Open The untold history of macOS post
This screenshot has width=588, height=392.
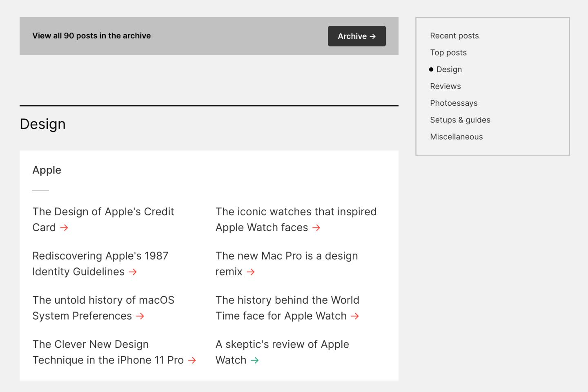103,300
